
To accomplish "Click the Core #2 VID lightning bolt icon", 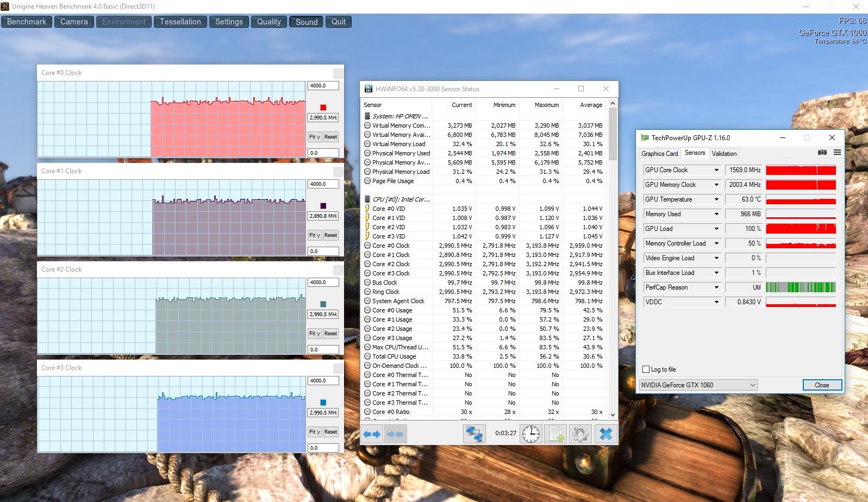I will coord(367,227).
